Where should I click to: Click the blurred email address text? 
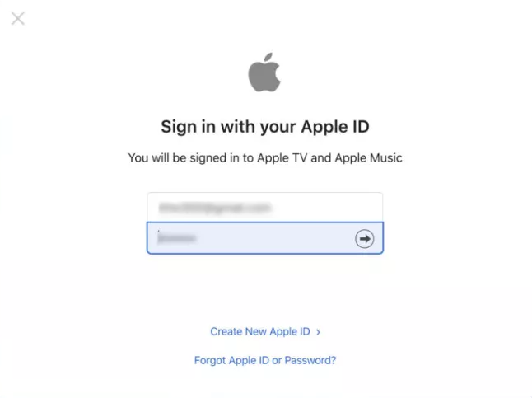(215, 207)
